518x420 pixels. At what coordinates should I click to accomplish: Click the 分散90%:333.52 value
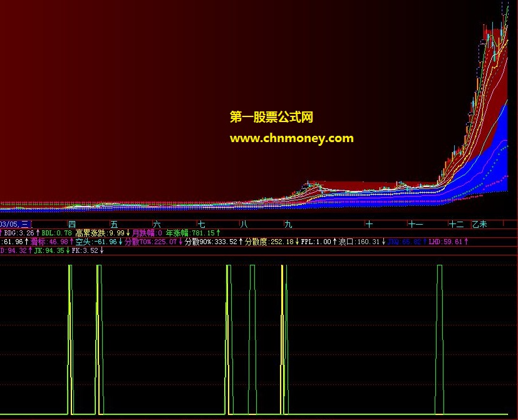(x=210, y=242)
